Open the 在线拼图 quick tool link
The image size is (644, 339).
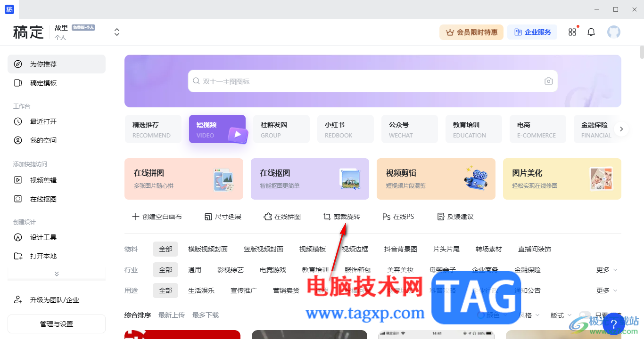282,217
